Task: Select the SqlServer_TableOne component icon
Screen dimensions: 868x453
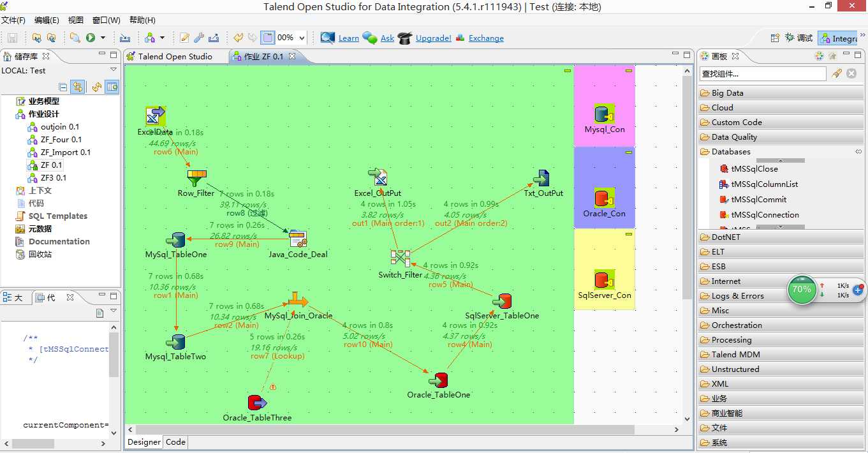Action: 502,301
